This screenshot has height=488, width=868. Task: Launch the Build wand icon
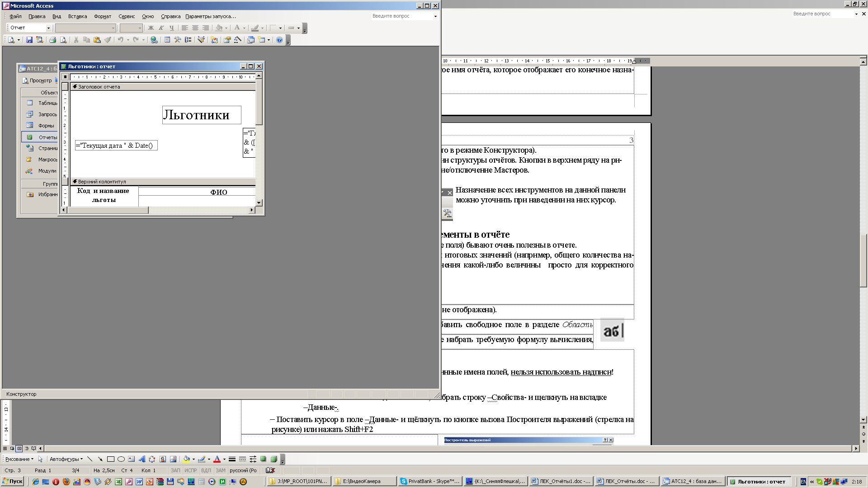[238, 40]
